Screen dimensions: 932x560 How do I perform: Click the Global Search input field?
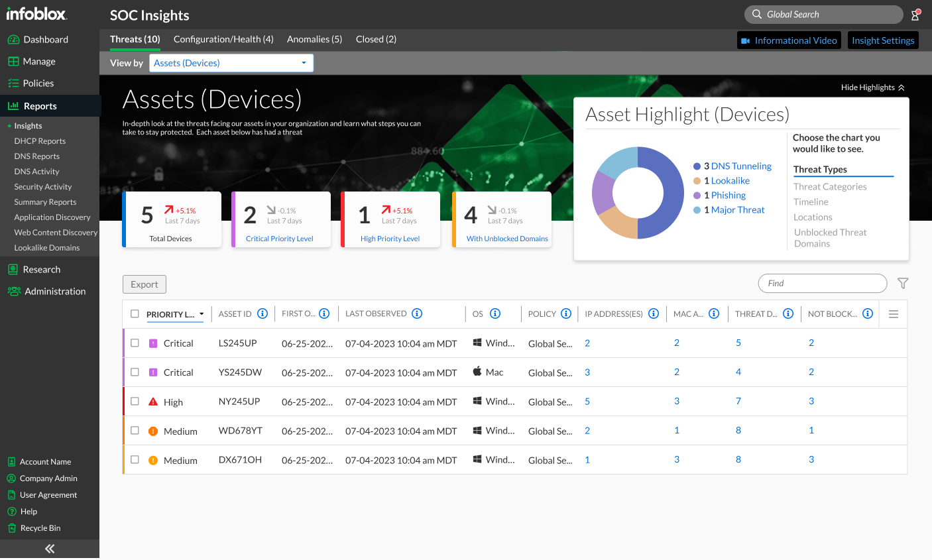tap(824, 15)
